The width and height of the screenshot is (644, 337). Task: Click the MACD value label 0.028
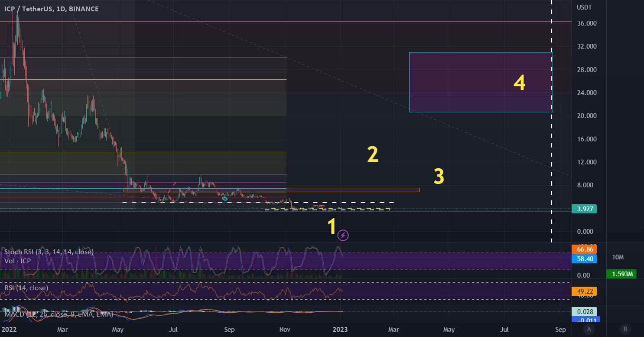point(584,311)
